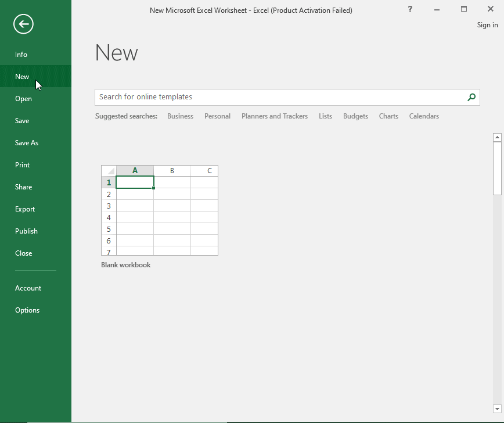Go to the Export section
Image resolution: width=504 pixels, height=423 pixels.
[25, 209]
